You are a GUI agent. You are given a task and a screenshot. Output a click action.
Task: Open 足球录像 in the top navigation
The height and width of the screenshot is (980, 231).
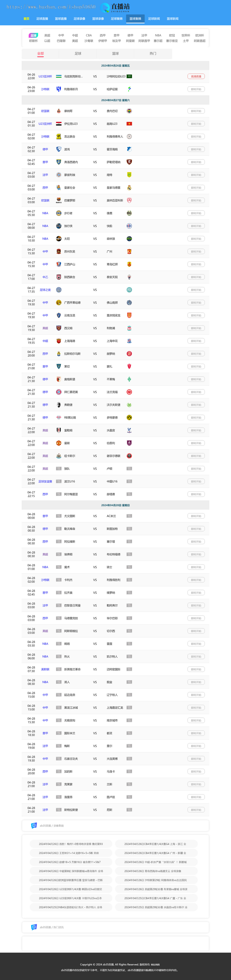click(x=80, y=19)
